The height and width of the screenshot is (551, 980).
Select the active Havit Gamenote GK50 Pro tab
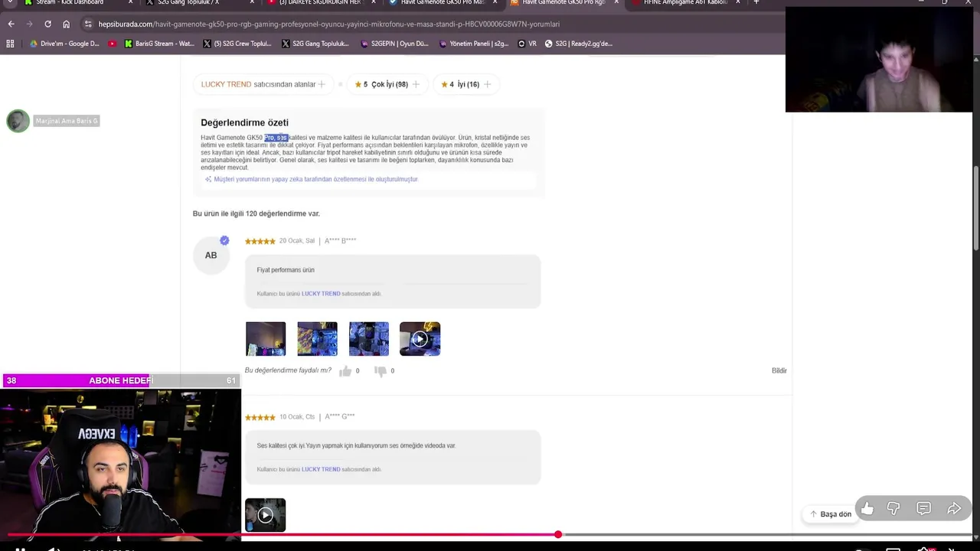coord(563,2)
